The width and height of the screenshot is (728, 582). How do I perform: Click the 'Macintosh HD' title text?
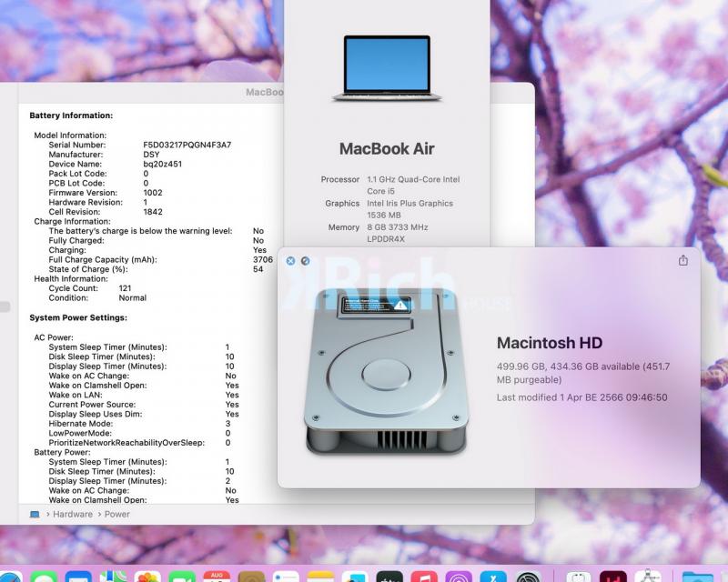(x=550, y=343)
